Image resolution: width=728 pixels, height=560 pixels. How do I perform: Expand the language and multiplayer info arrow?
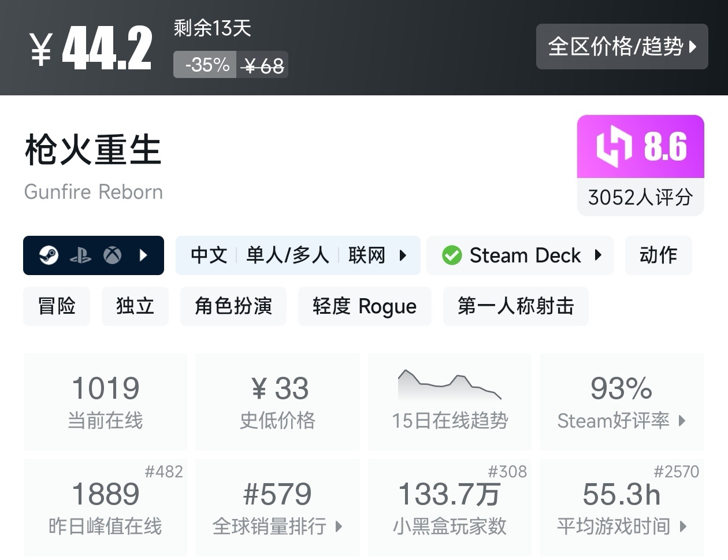[403, 255]
